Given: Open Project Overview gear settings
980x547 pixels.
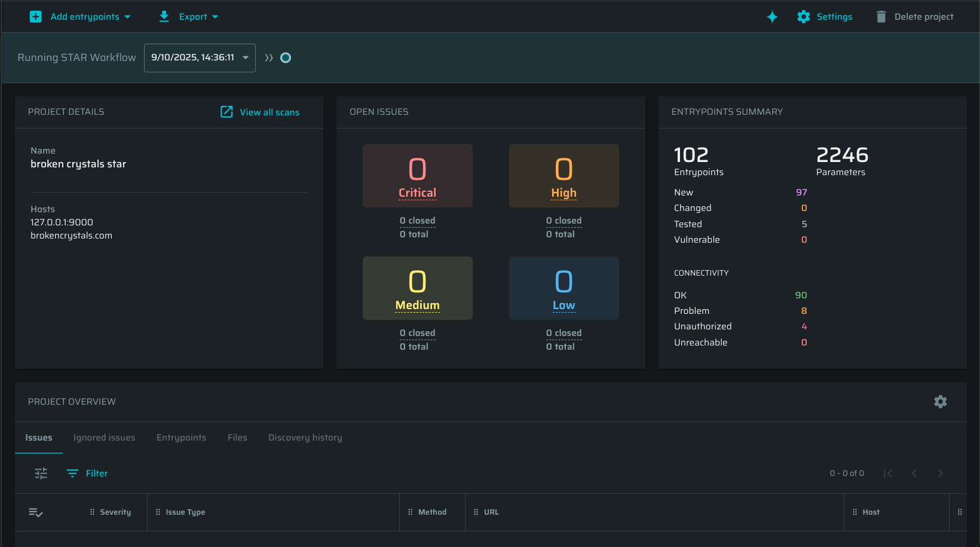Looking at the screenshot, I should pos(940,402).
